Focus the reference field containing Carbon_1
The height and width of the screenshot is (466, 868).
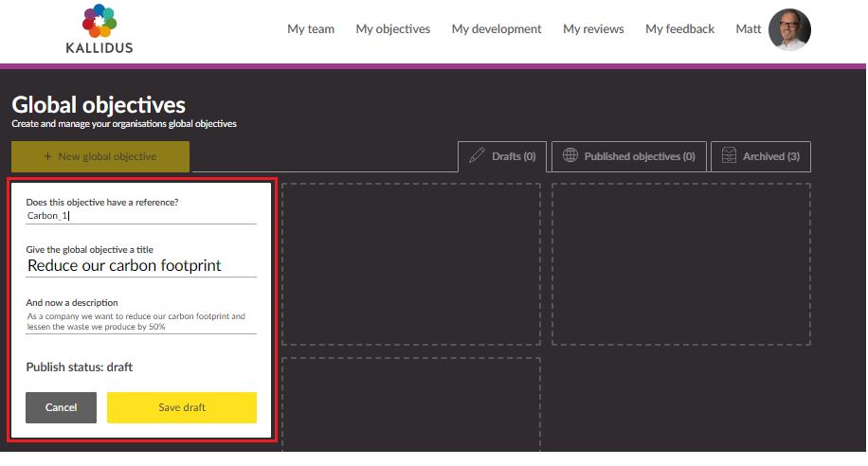pyautogui.click(x=141, y=216)
